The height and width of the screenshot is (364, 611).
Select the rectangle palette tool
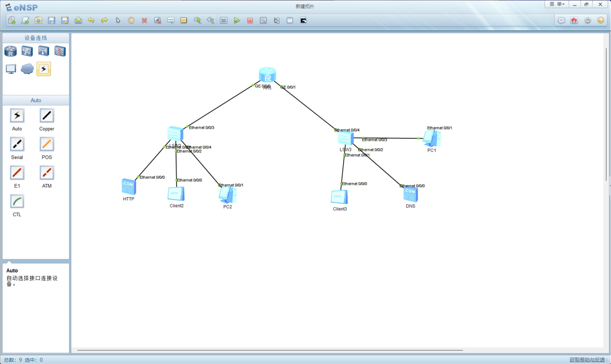click(184, 20)
